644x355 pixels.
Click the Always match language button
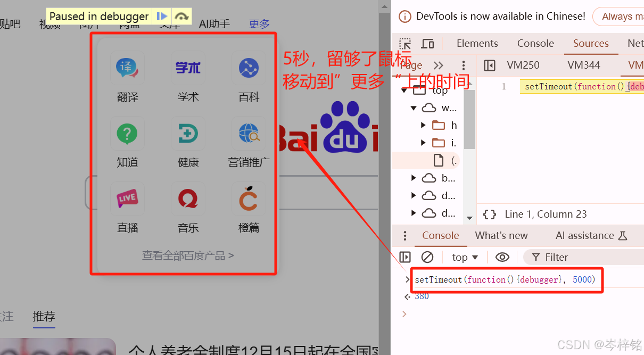point(620,16)
